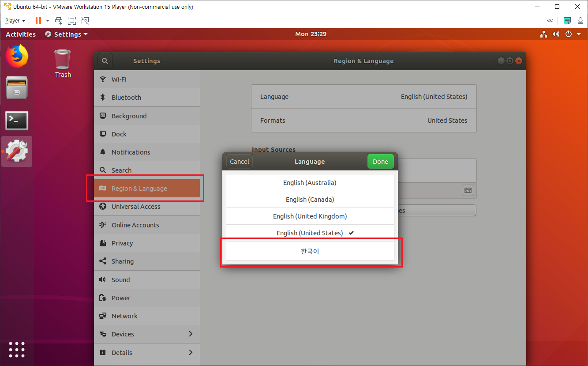Click the double-chevron collapse icon in the VMware toolbar
Screen dimensions: 588x366
[x=550, y=21]
